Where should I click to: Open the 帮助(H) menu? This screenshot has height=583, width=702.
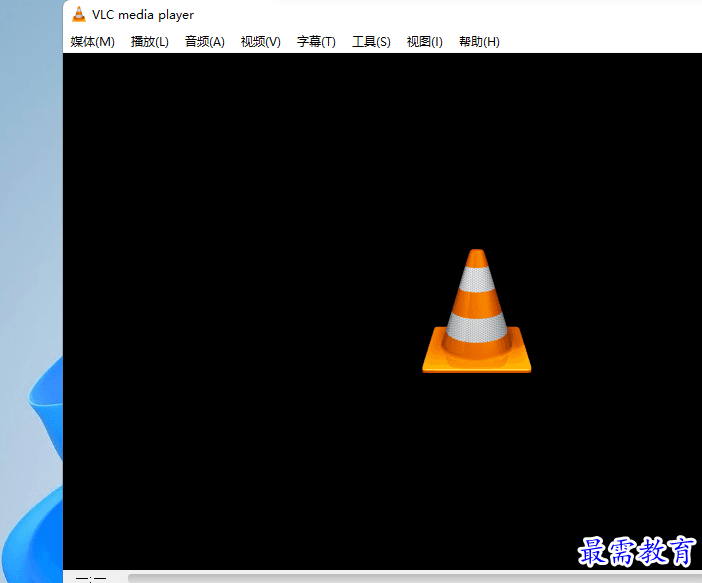click(479, 42)
